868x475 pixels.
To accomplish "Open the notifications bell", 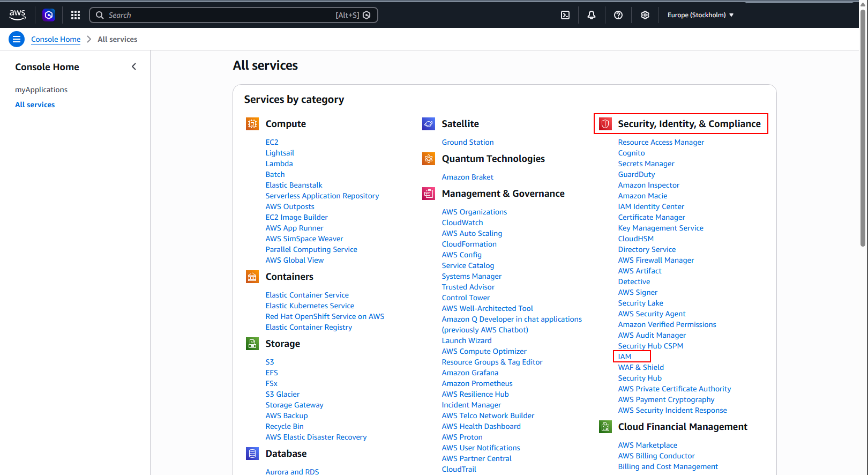I will (592, 15).
